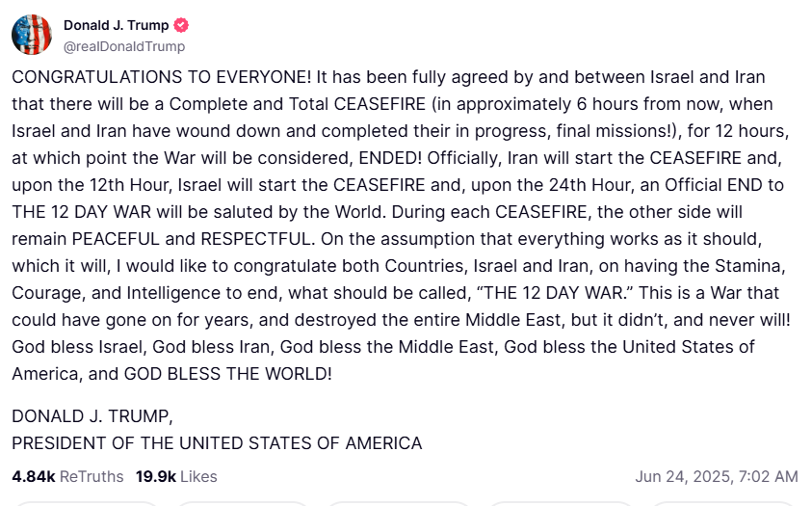Viewport: 812px width, 506px height.
Task: Click the 'CONGRATULATIONS TO EVERYONE!' opening text
Action: click(162, 77)
